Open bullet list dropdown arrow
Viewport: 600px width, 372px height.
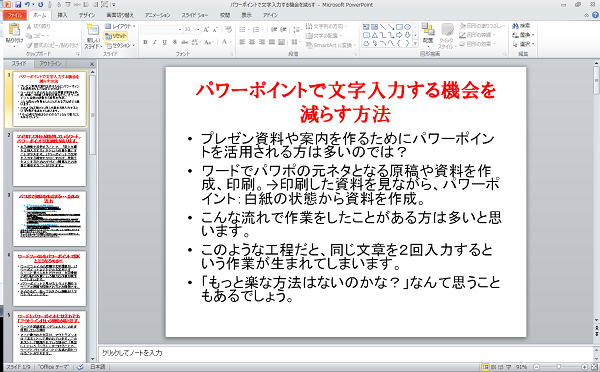coord(249,29)
